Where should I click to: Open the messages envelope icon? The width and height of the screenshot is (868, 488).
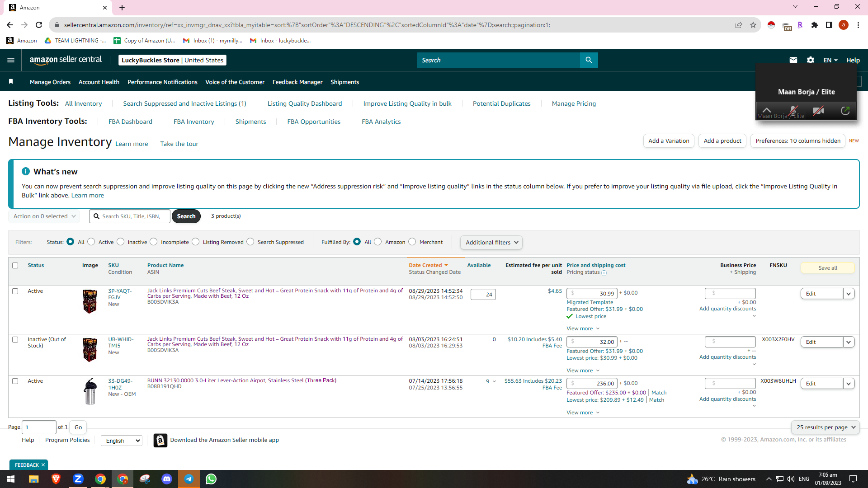[x=793, y=60]
